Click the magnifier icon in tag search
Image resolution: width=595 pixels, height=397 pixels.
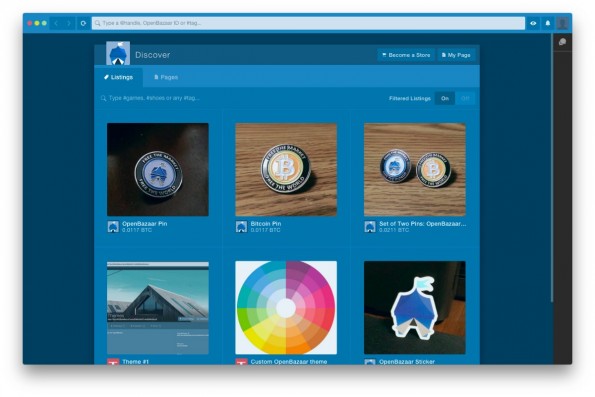(x=103, y=98)
